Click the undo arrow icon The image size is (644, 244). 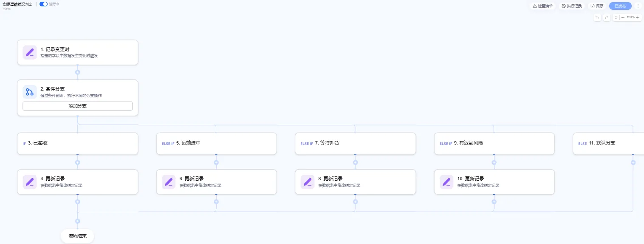click(597, 17)
